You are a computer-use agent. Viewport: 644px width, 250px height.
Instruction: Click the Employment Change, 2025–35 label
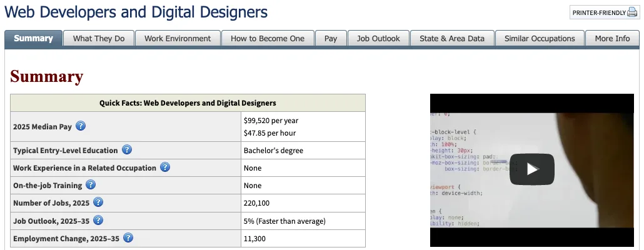click(x=66, y=239)
